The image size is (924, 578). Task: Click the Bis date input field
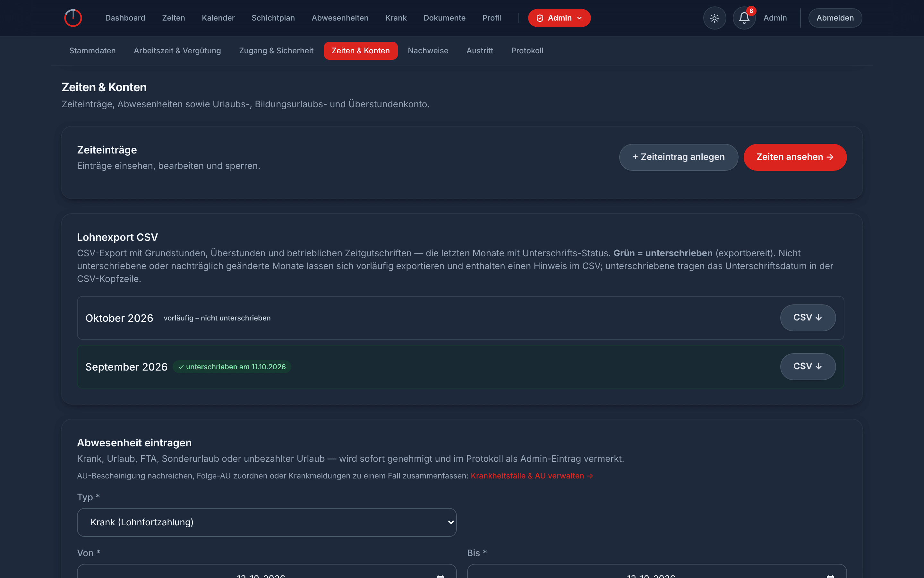[657, 572]
